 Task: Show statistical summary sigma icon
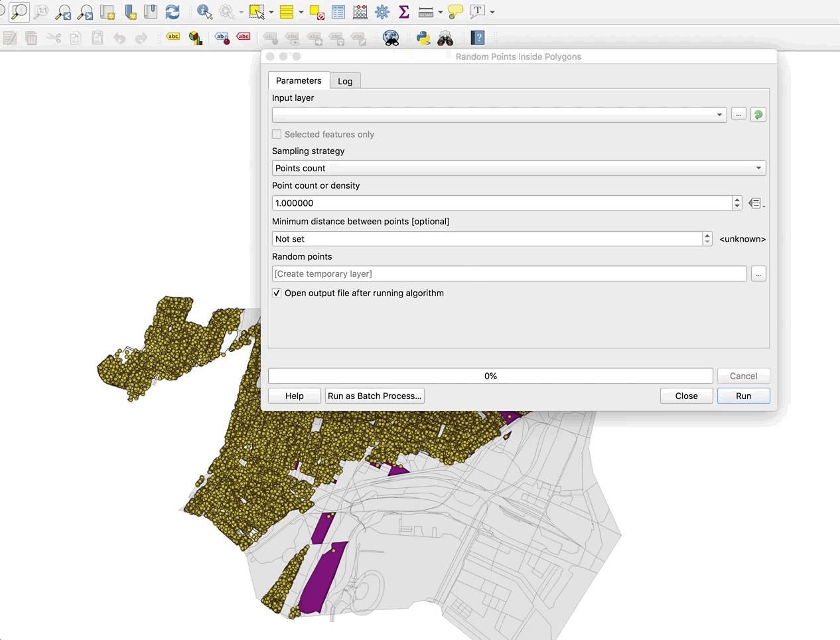(403, 12)
